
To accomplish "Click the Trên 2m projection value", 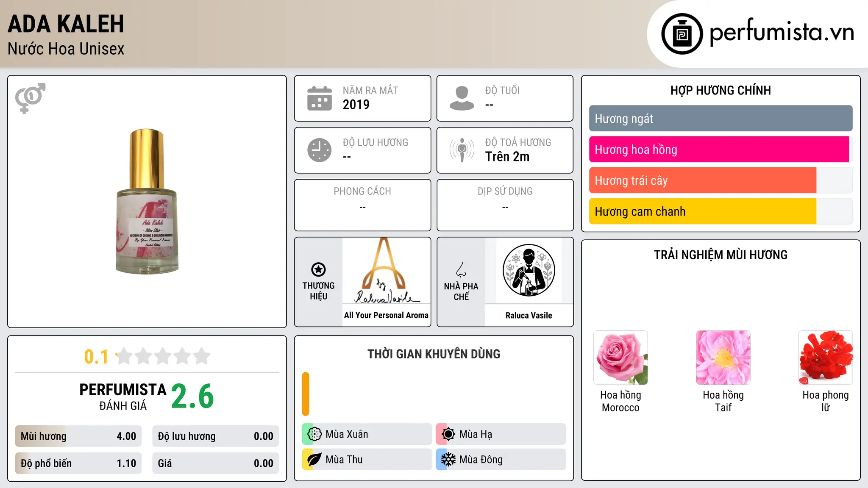I will tap(507, 157).
